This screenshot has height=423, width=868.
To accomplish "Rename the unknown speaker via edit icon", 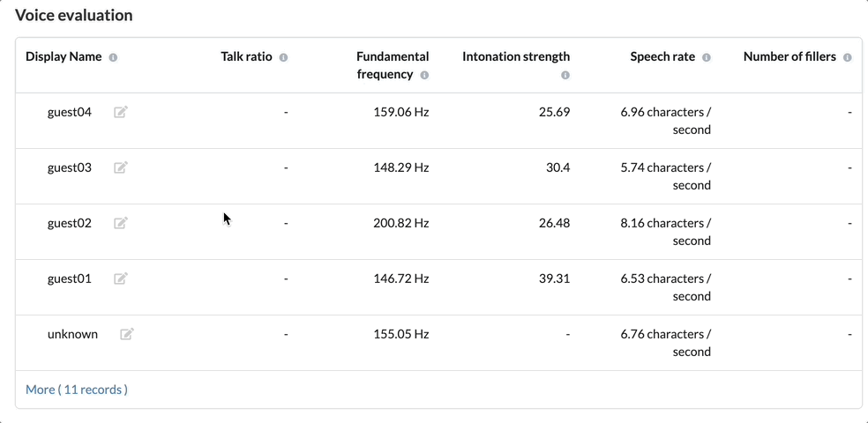I will (127, 334).
